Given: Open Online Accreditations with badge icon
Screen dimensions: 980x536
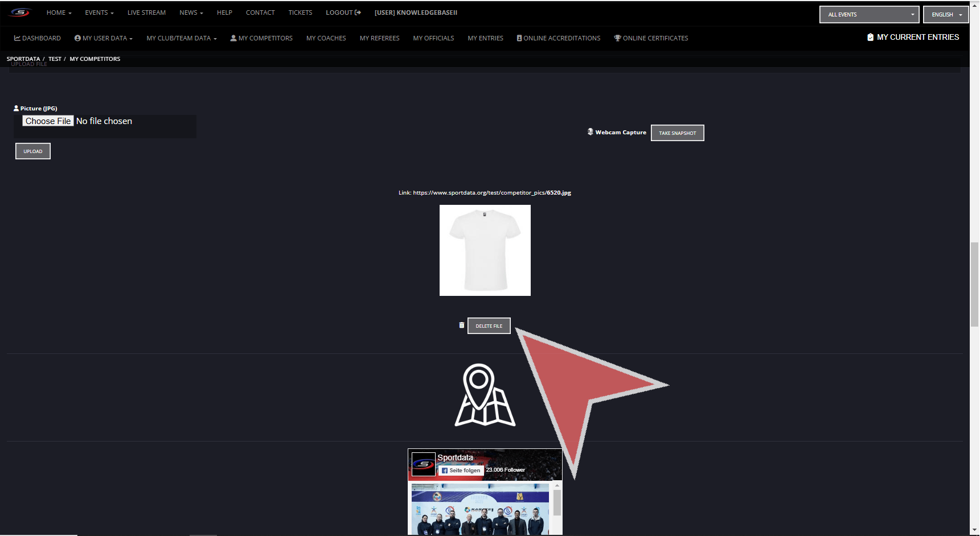Looking at the screenshot, I should [558, 38].
